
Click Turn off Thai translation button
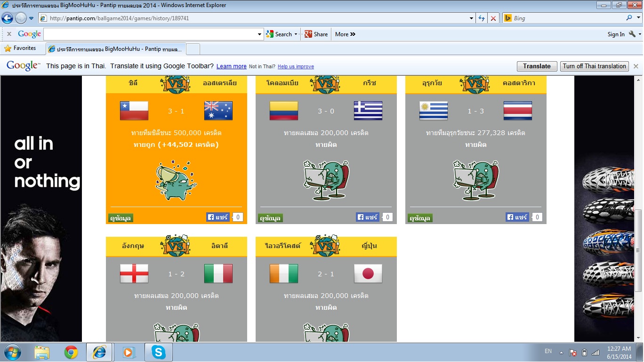pyautogui.click(x=594, y=66)
